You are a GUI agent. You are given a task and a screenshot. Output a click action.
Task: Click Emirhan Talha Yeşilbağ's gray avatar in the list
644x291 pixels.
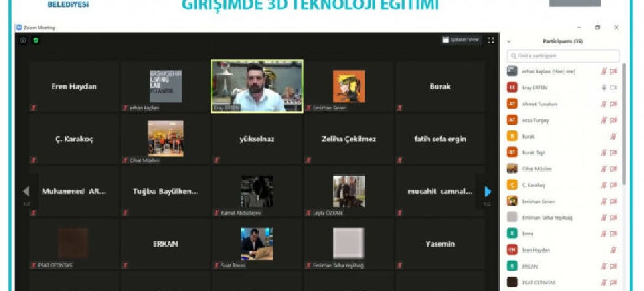pyautogui.click(x=512, y=218)
